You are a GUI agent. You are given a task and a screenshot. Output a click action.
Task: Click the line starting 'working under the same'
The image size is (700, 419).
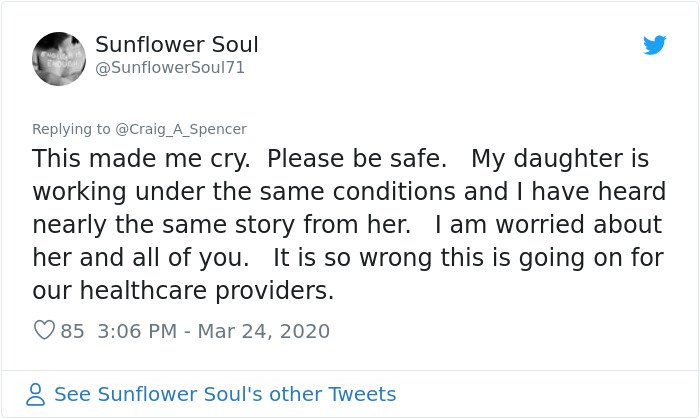(349, 192)
